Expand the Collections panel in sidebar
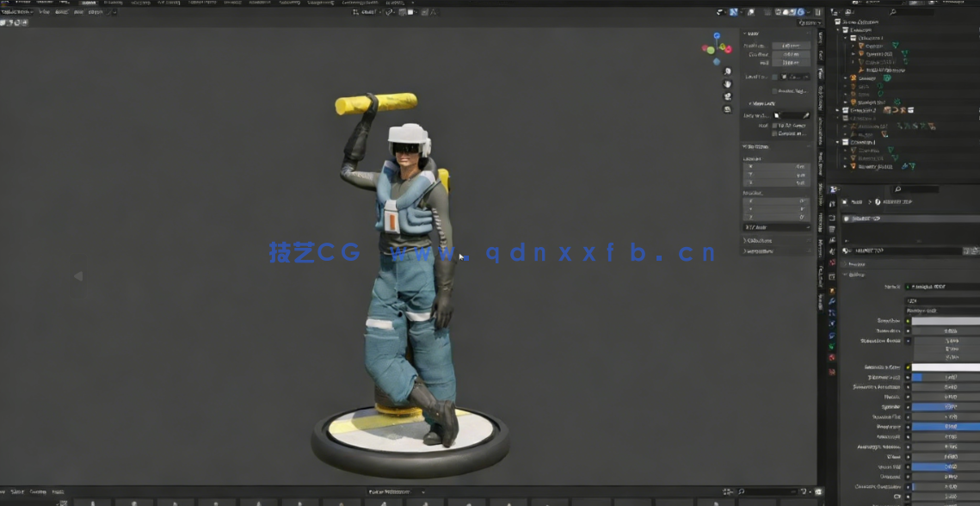Image resolution: width=980 pixels, height=506 pixels. 759,240
